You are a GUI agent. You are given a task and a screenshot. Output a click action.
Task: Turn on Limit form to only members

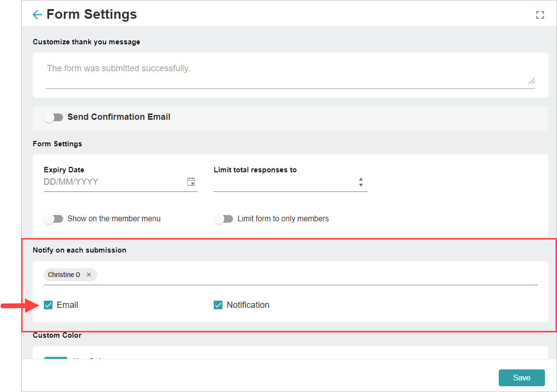pos(223,219)
